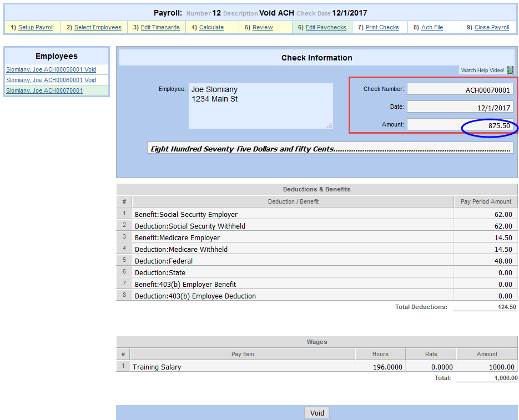Select the Edit Paychecks step
The height and width of the screenshot is (420, 519).
(x=326, y=28)
